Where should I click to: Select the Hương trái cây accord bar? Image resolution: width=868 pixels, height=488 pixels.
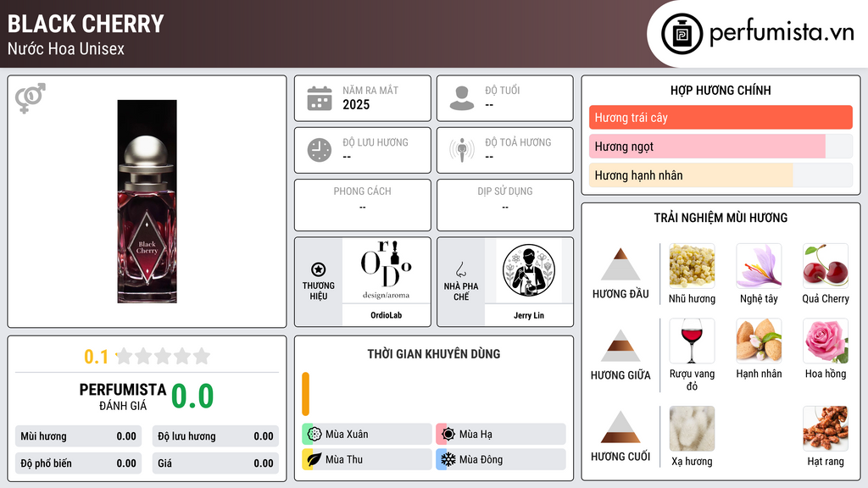(x=721, y=117)
